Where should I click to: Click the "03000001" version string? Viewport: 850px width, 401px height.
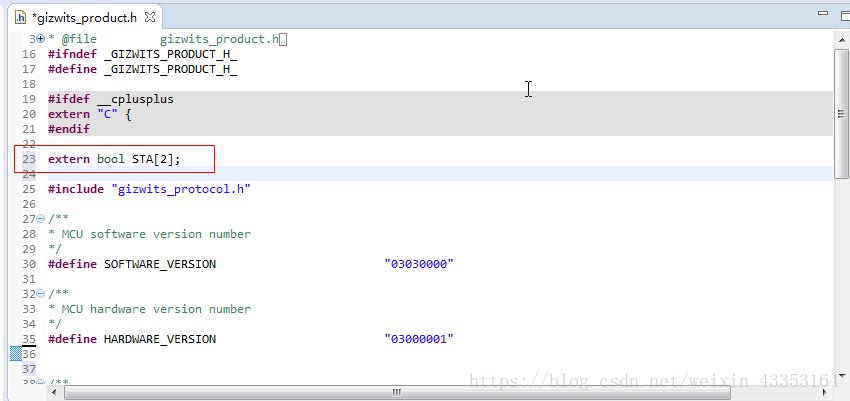[x=419, y=339]
